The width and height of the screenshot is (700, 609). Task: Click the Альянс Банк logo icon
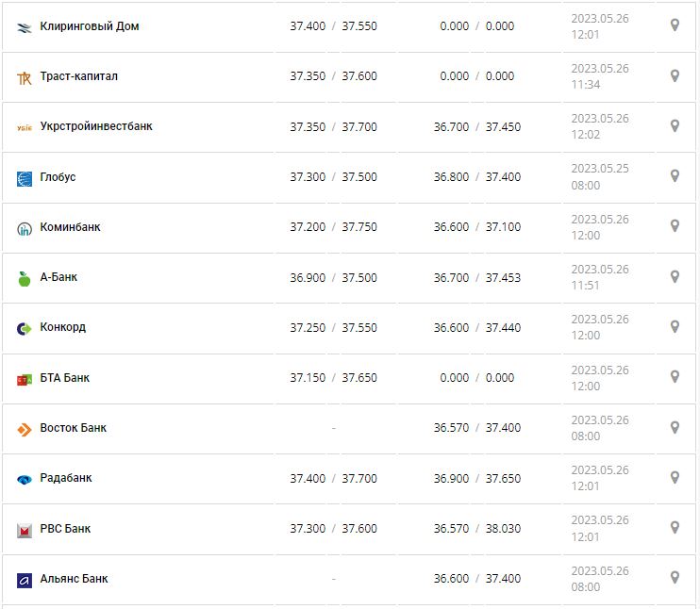pyautogui.click(x=25, y=580)
